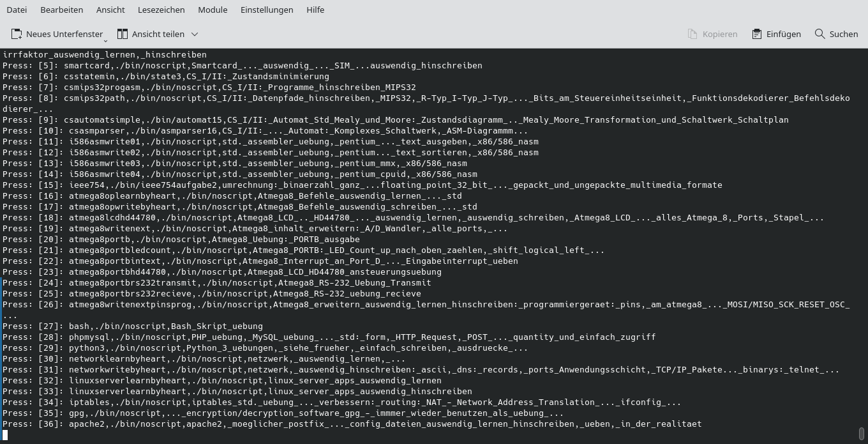The width and height of the screenshot is (868, 444).
Task: Open the Hilfe menu
Action: (315, 10)
